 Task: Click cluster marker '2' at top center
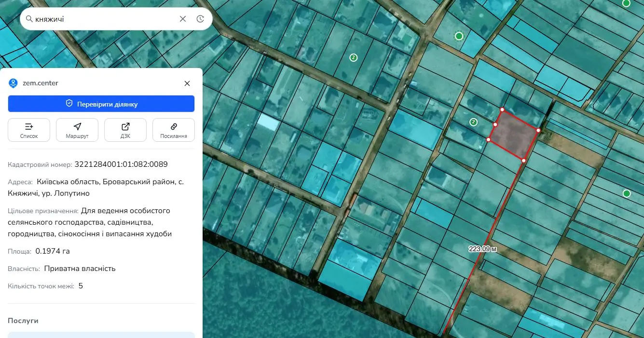tap(354, 57)
